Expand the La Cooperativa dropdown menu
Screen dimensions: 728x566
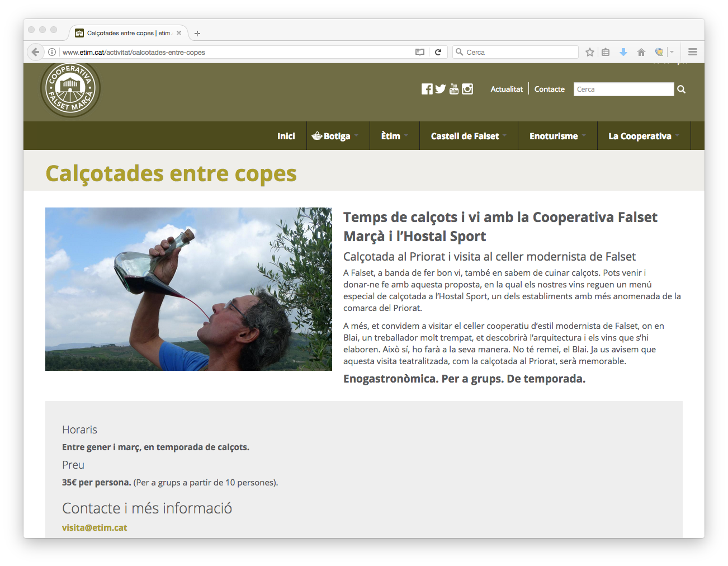coord(643,136)
